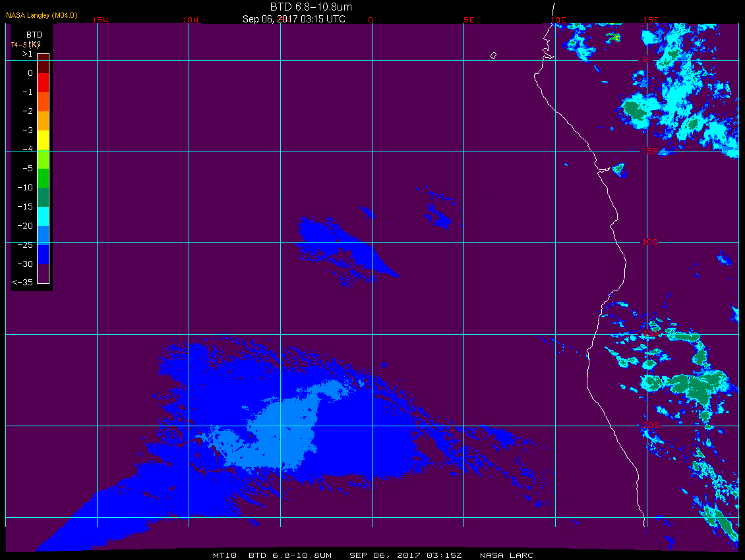
Task: Click the '<-35' legend value
Action: [x=23, y=283]
